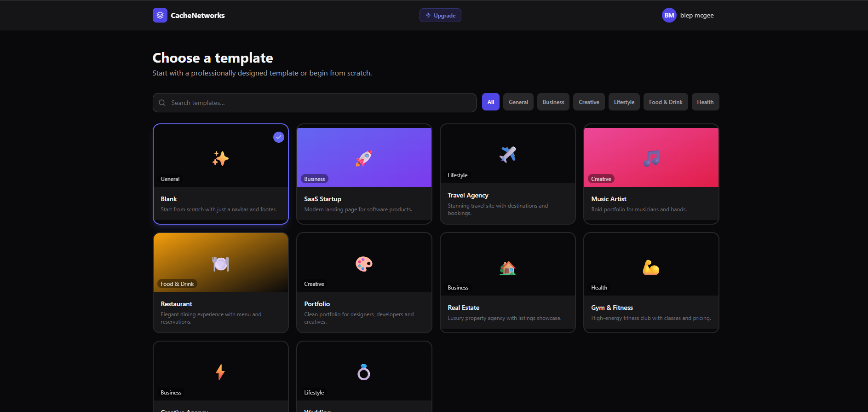Select the Gym & Fitness template title
Viewport: 868px width, 412px height.
coord(612,308)
